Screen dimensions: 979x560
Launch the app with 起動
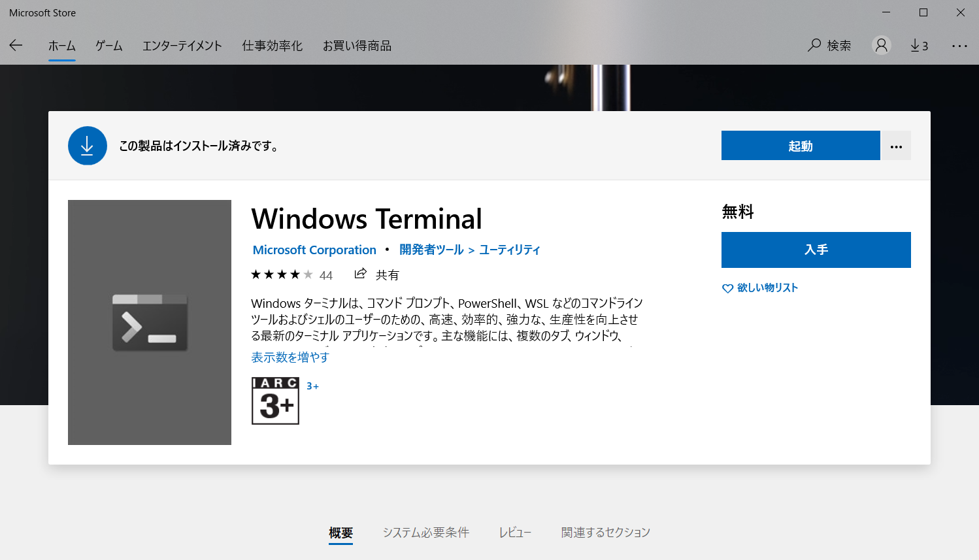(800, 145)
